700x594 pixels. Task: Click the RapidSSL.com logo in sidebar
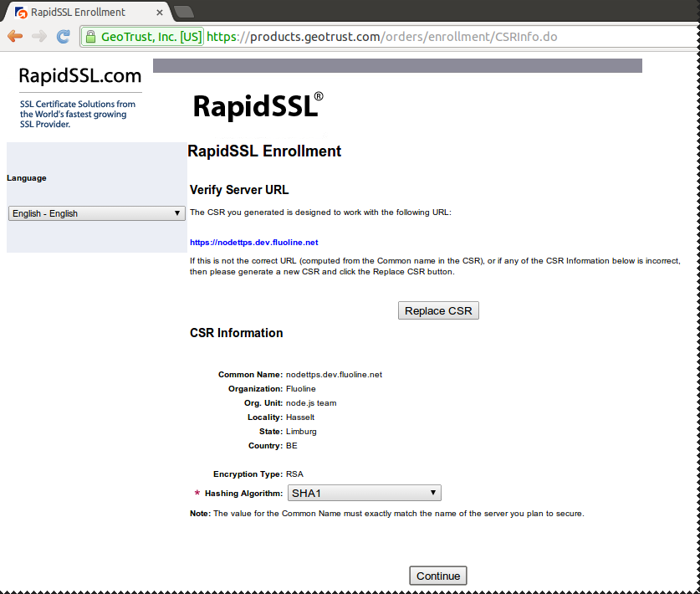click(x=80, y=75)
